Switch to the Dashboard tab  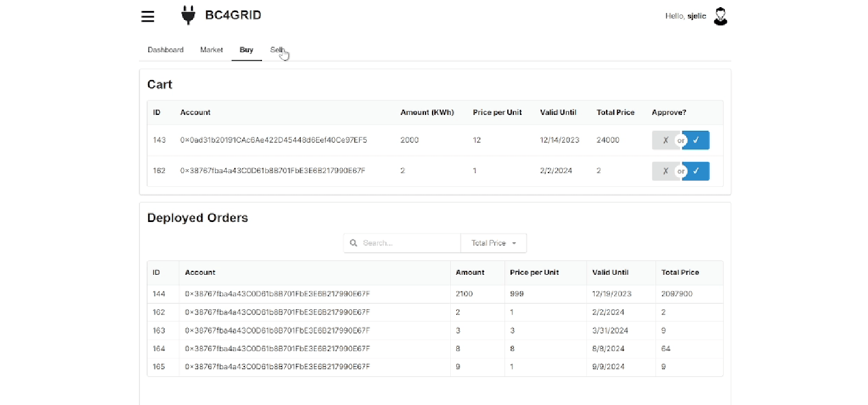165,49
